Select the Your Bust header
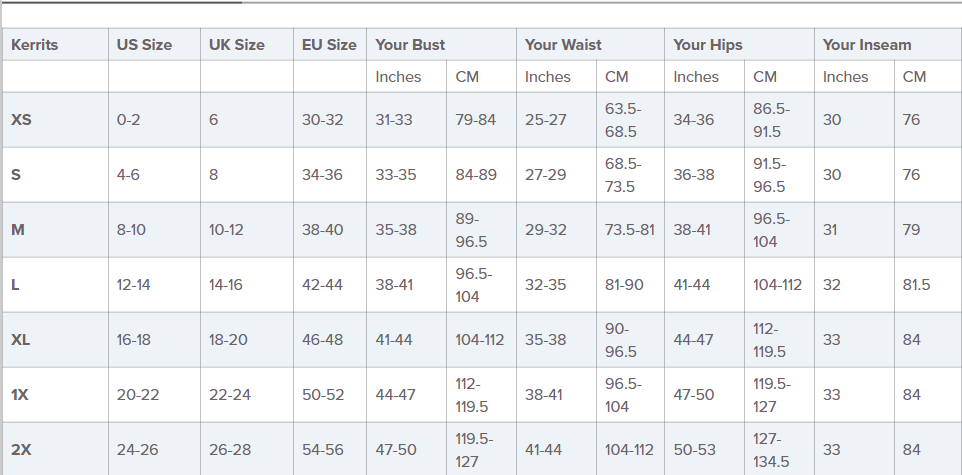Image resolution: width=962 pixels, height=475 pixels. tap(410, 45)
